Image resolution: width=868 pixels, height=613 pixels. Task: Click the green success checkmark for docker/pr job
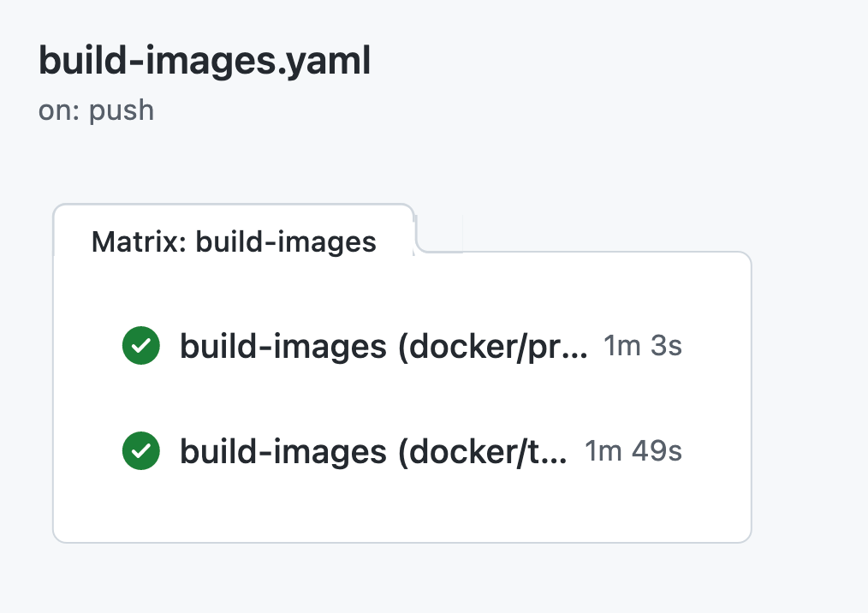tap(141, 347)
